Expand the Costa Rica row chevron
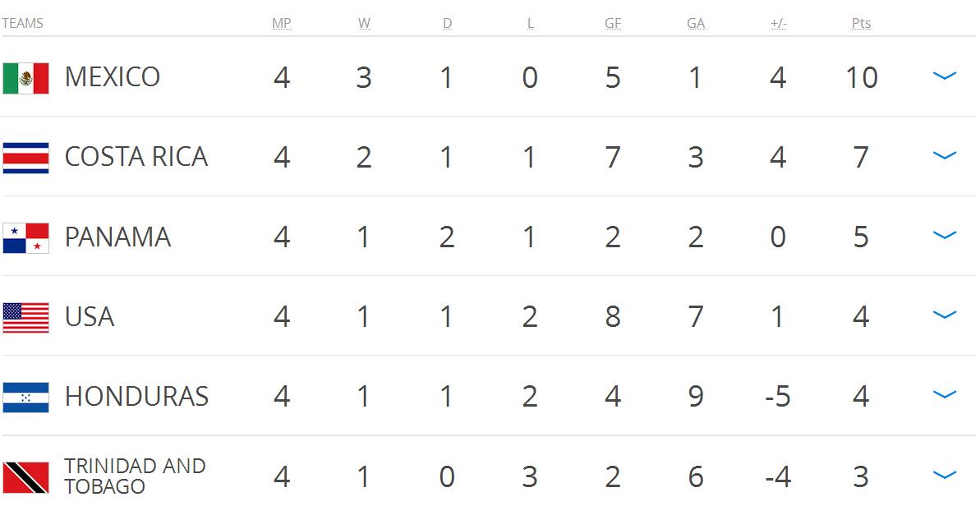 click(945, 155)
